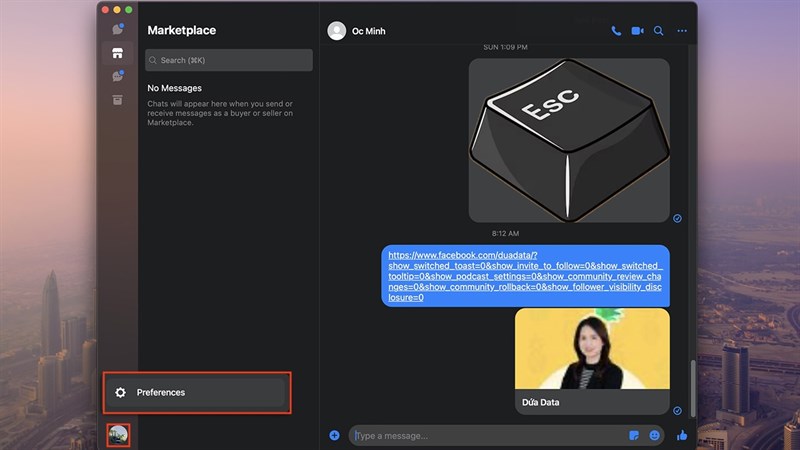Select Preferences from the popup menu

(197, 393)
